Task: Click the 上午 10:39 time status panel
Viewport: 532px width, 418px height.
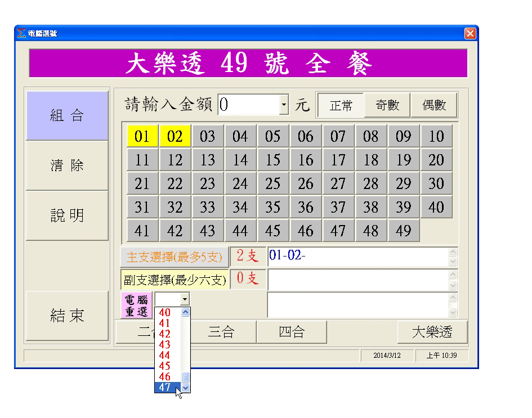Action: pos(442,356)
